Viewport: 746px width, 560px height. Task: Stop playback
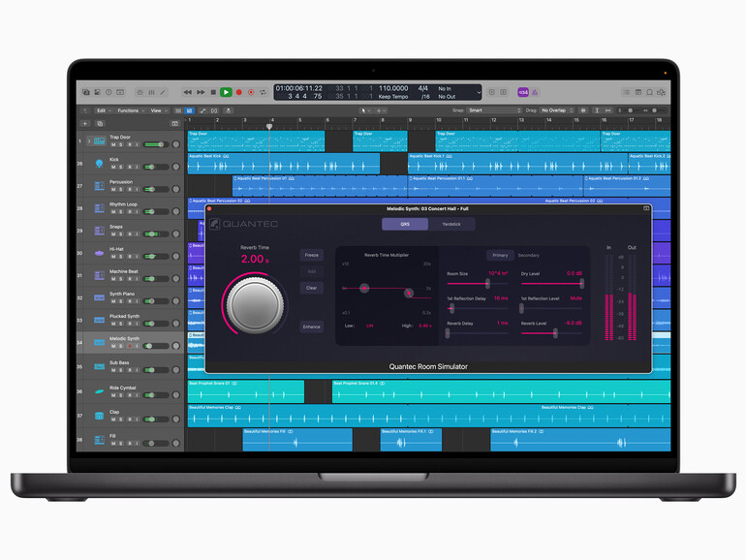213,92
